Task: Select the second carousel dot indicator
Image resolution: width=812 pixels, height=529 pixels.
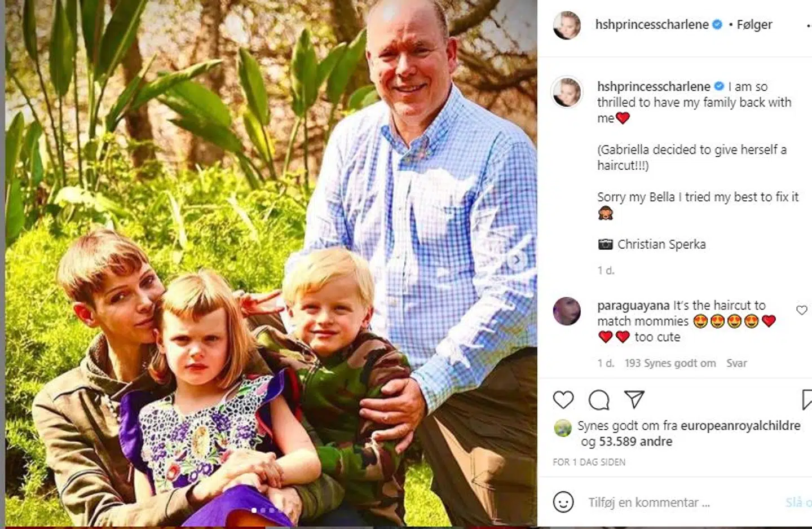Action: [263, 510]
